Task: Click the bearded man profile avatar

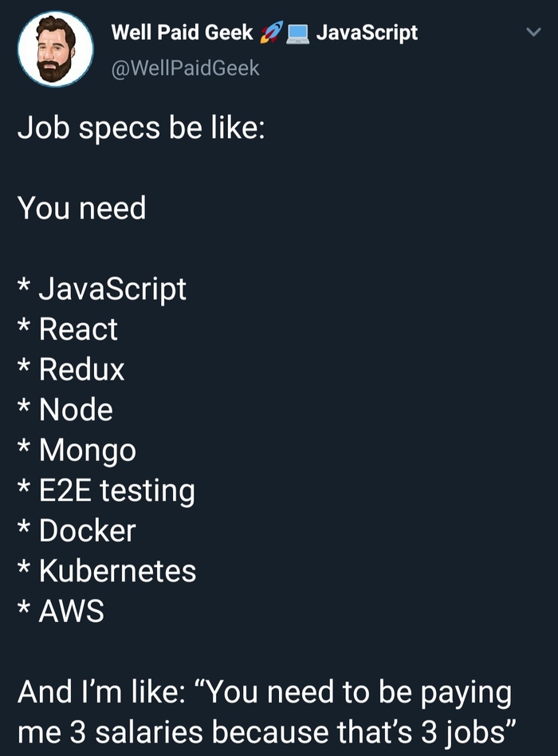Action: pyautogui.click(x=56, y=49)
